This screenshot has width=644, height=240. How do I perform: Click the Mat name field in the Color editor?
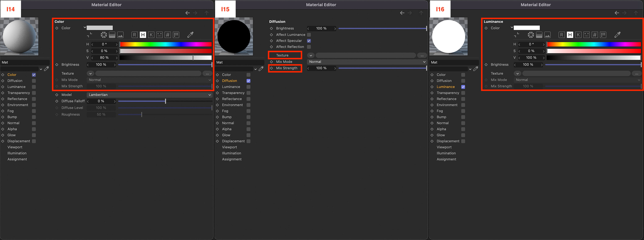click(25, 62)
